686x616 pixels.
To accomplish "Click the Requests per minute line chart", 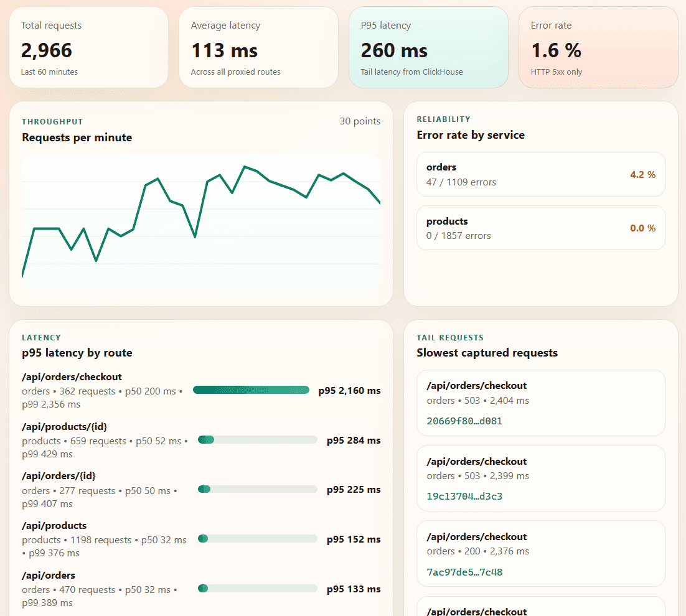I will coord(201,222).
